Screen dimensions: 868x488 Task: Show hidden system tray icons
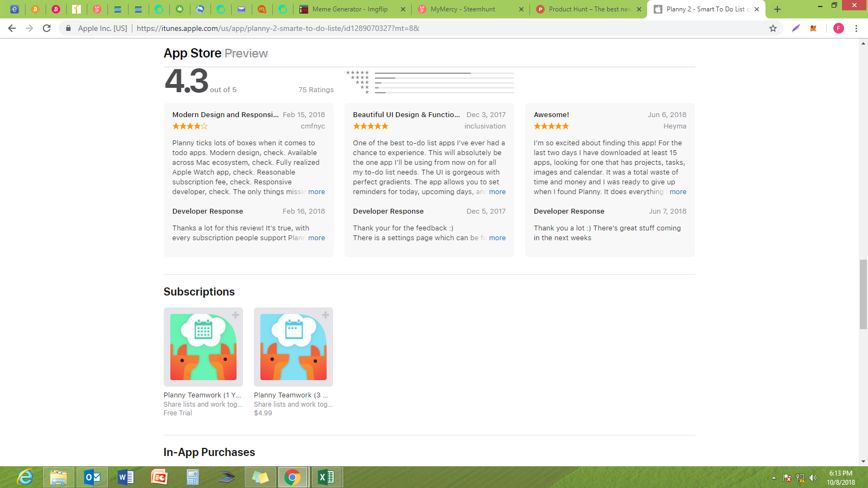(774, 478)
